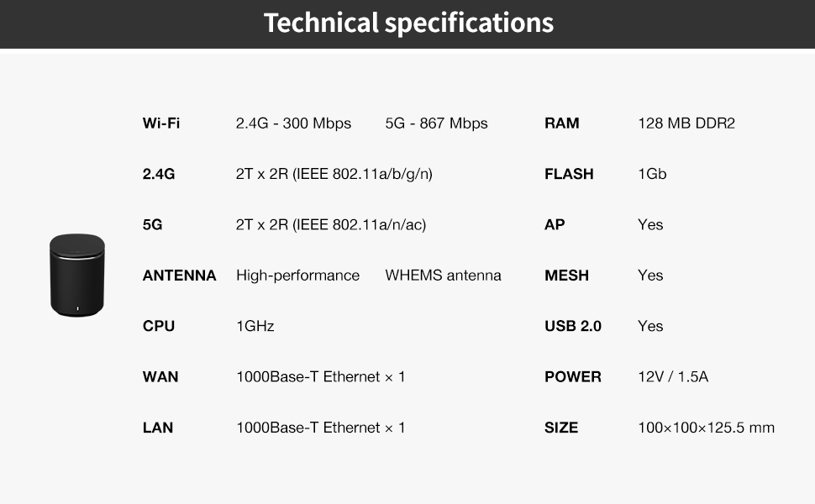Click the 1Gb flash value

(x=652, y=174)
